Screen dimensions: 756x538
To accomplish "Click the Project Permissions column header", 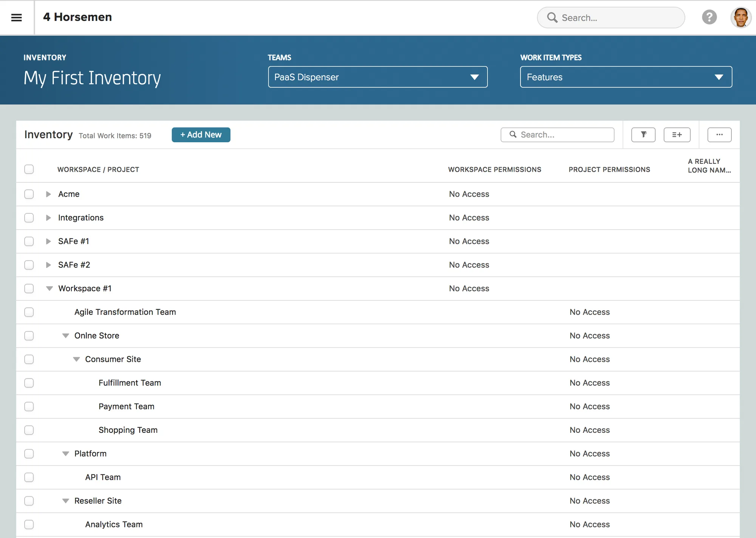I will coord(609,169).
